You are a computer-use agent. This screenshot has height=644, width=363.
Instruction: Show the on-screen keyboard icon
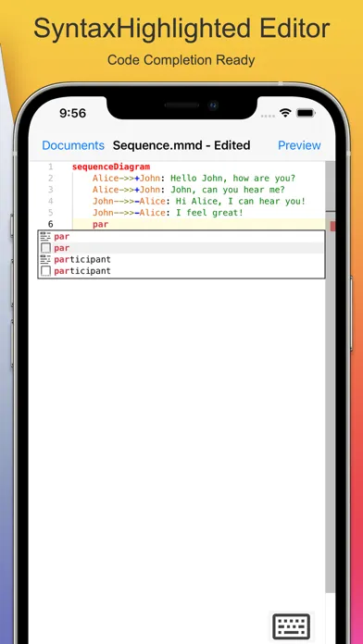point(291,626)
